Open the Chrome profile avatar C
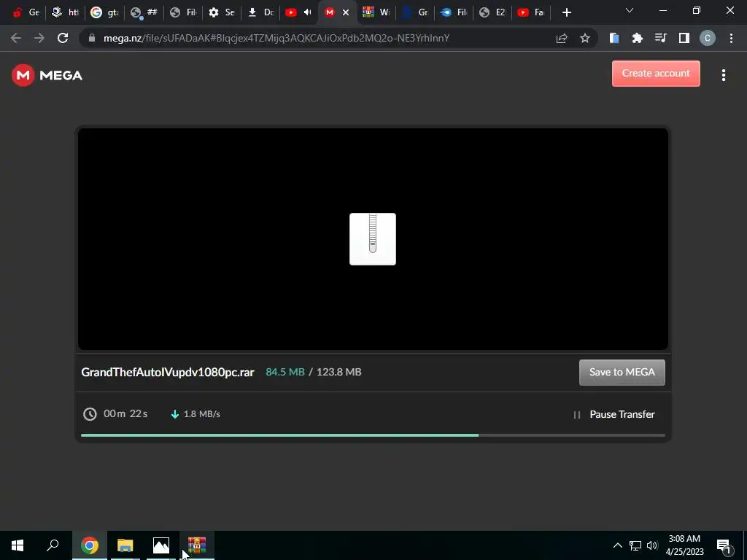 pos(708,38)
